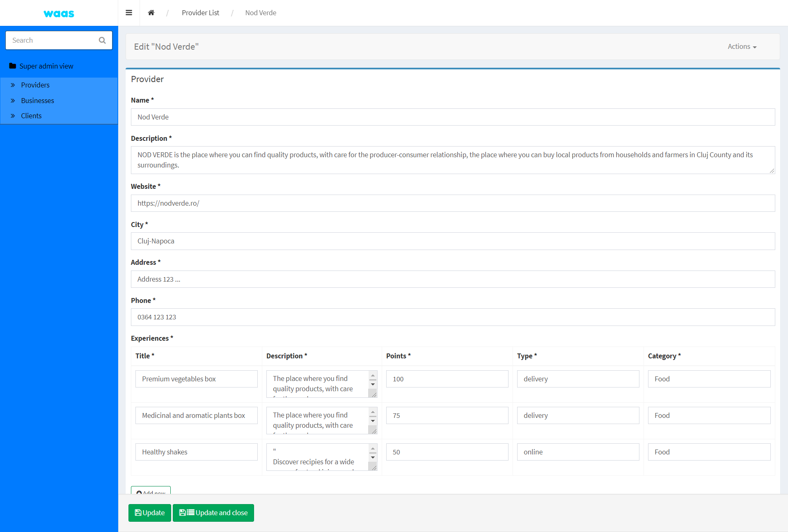Open the Actions dropdown
Image resolution: width=788 pixels, height=532 pixels.
[742, 47]
